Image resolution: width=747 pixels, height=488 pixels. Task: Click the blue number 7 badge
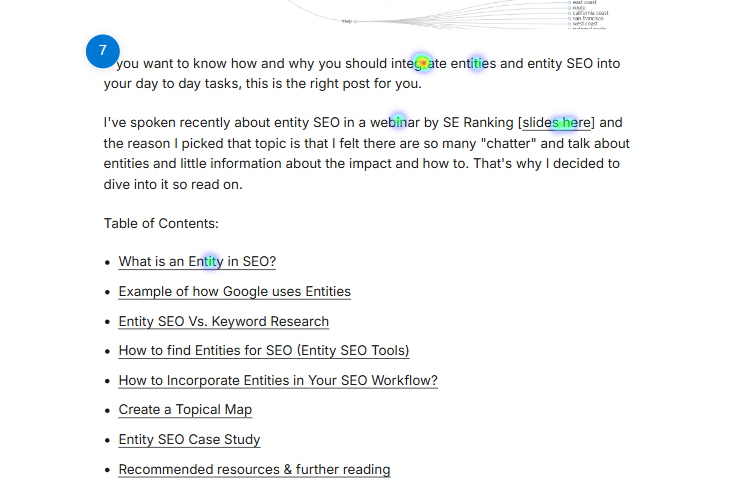102,51
